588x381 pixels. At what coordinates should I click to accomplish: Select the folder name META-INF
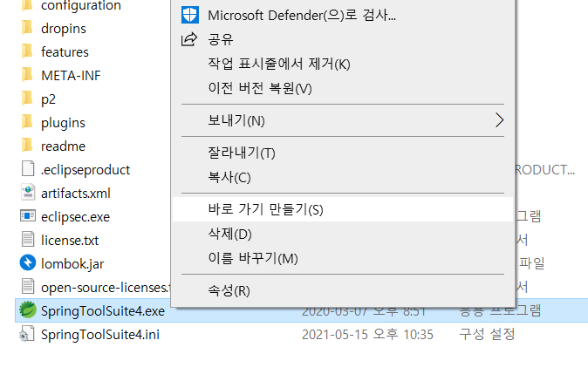(71, 75)
